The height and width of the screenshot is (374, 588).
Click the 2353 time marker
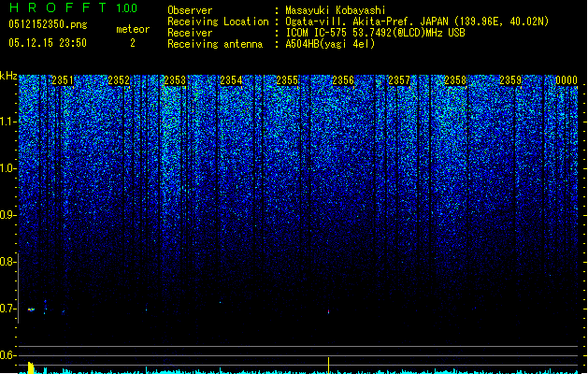pos(175,80)
